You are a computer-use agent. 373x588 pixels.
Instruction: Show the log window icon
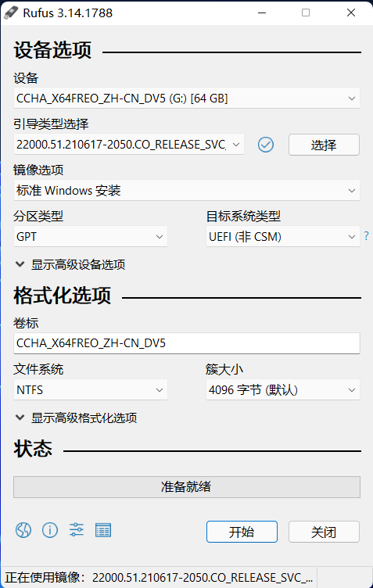pyautogui.click(x=103, y=530)
